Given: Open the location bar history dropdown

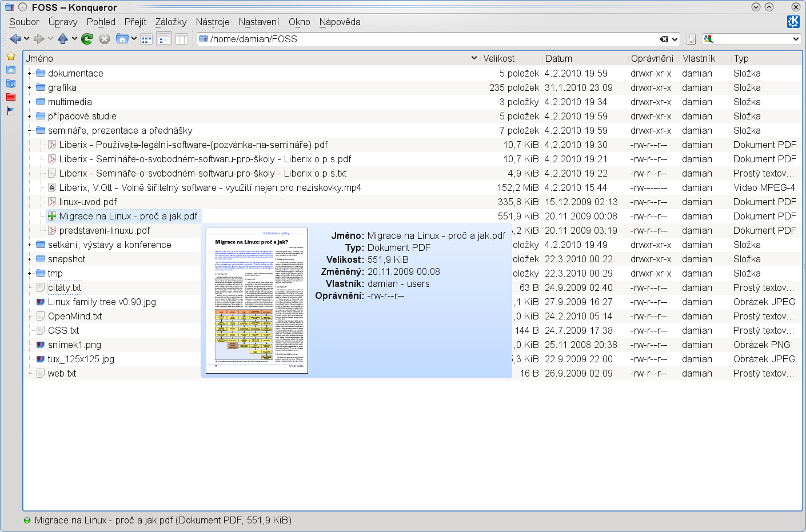Looking at the screenshot, I should pyautogui.click(x=675, y=39).
